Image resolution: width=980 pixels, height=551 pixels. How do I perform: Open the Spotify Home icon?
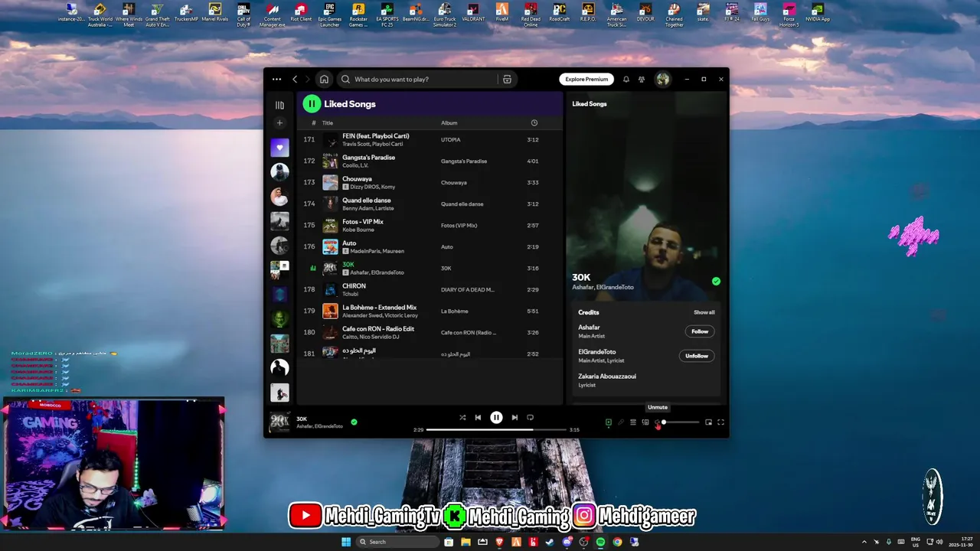[325, 79]
